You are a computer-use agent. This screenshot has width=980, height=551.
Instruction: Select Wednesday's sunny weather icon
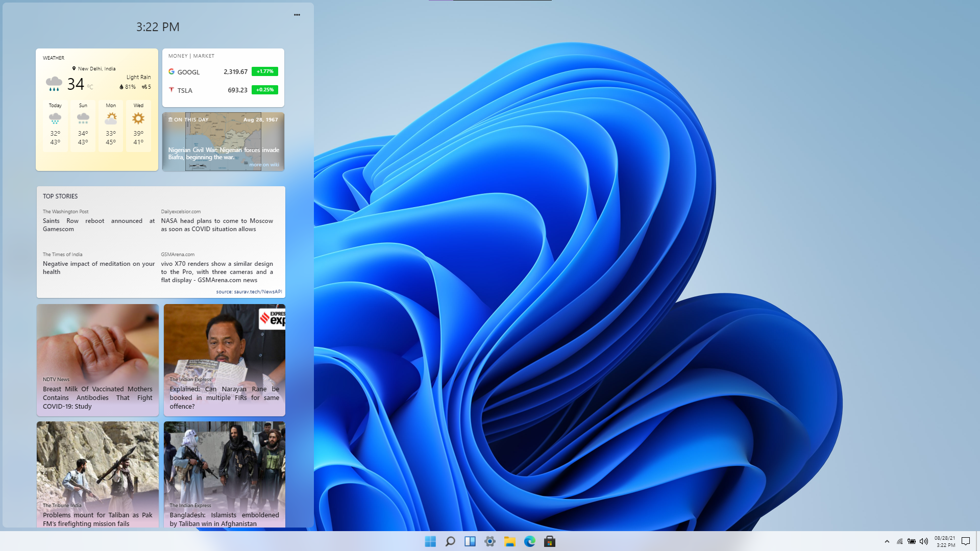coord(138,118)
